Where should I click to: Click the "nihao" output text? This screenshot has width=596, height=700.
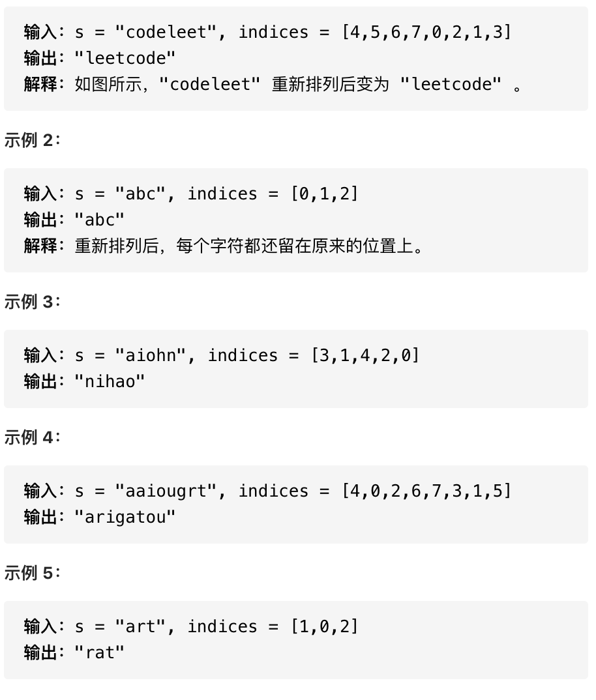[110, 381]
